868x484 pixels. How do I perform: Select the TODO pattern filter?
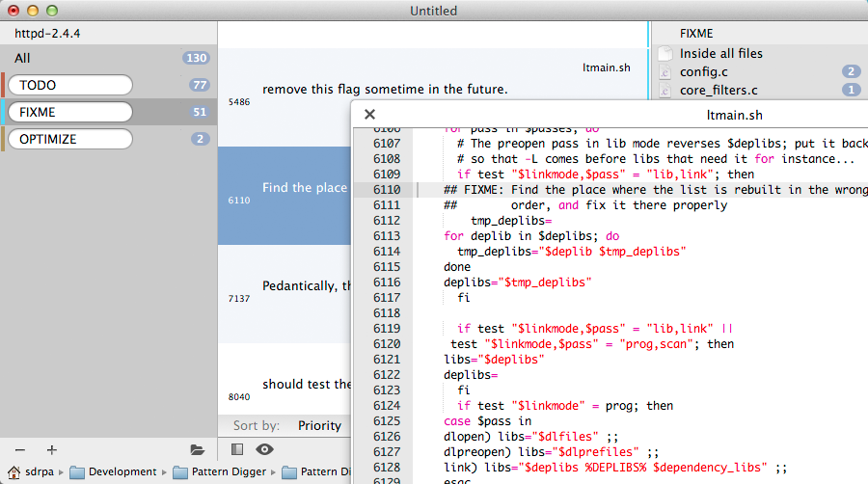tap(70, 85)
